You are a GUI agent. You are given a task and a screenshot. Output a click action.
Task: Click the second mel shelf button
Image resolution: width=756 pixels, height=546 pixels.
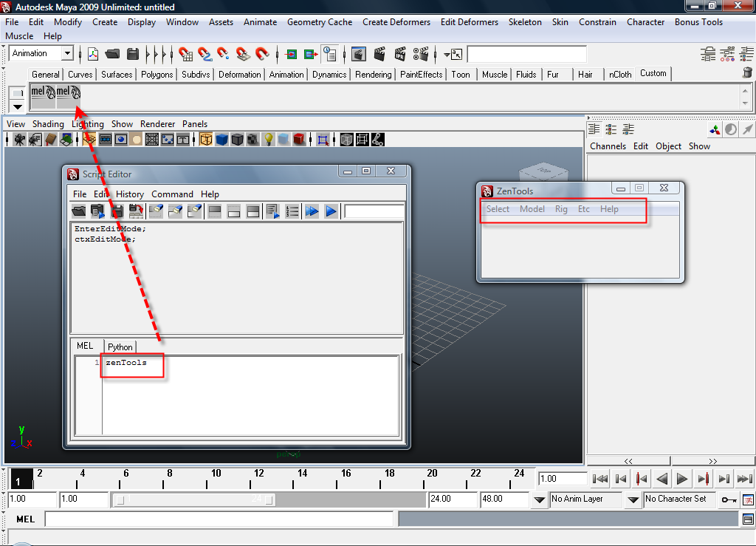[x=69, y=96]
